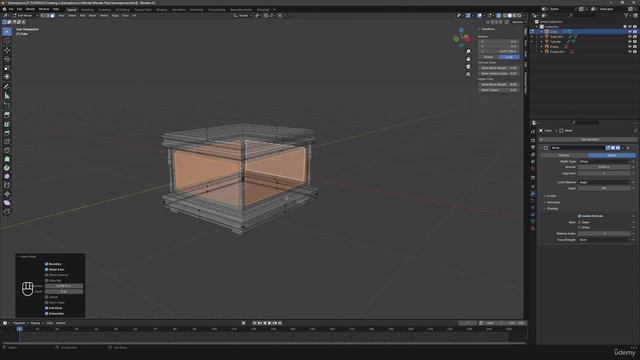Select the Select Box tool

click(7, 31)
